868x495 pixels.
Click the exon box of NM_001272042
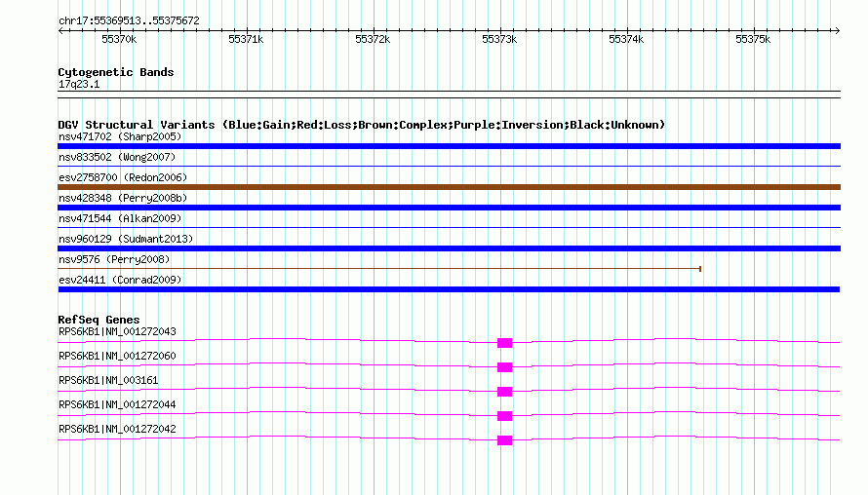pos(504,440)
